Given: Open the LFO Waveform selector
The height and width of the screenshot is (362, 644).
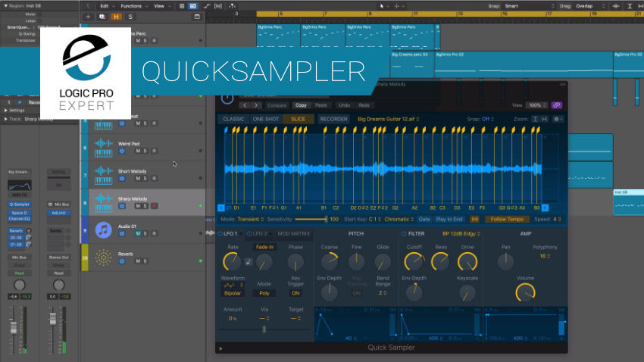Looking at the screenshot, I should pos(233,286).
